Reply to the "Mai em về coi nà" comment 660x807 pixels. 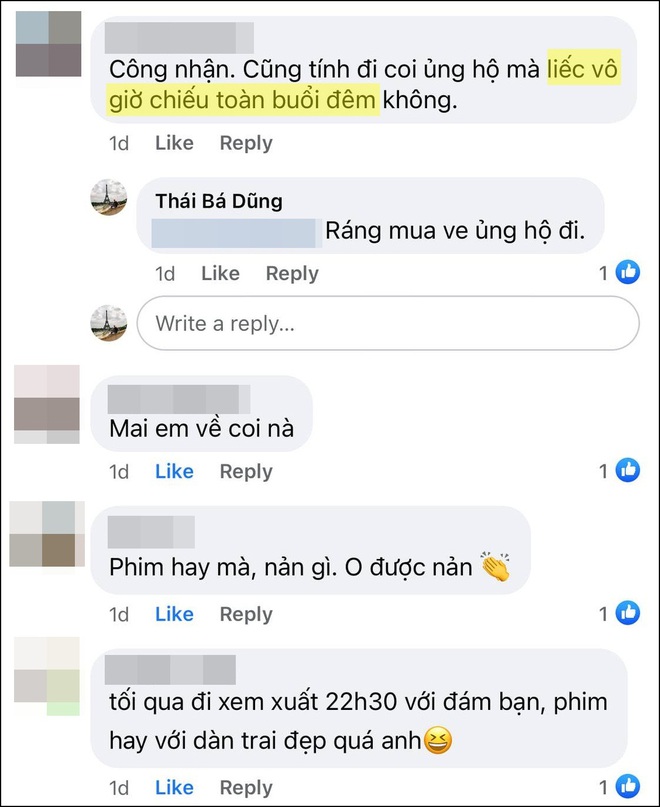point(246,472)
